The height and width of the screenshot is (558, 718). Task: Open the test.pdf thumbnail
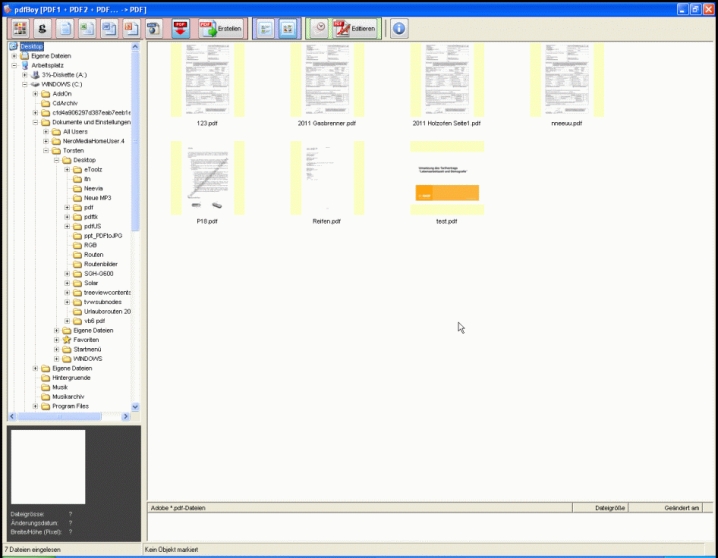click(447, 179)
